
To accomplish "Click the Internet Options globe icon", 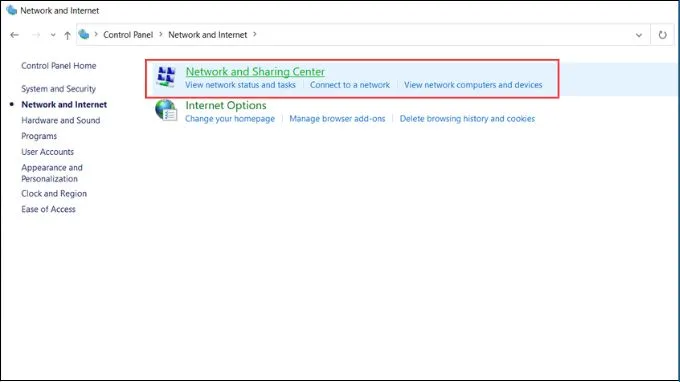I will tap(166, 110).
